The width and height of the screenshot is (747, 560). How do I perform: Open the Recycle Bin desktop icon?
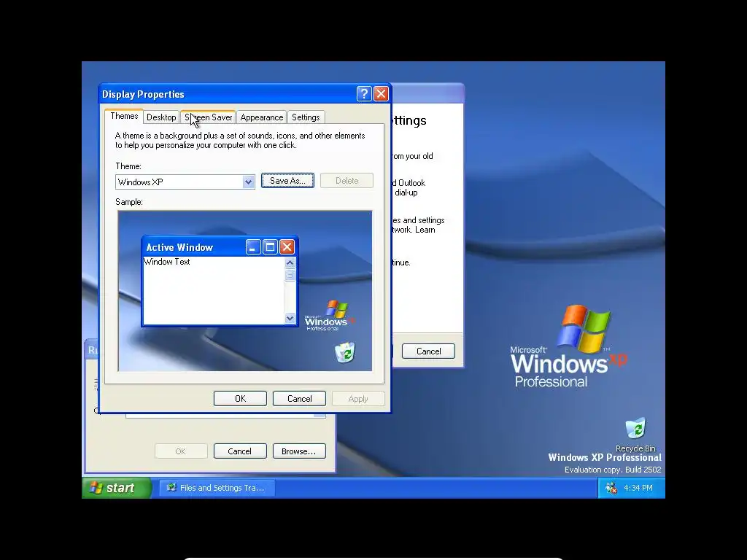pos(635,434)
